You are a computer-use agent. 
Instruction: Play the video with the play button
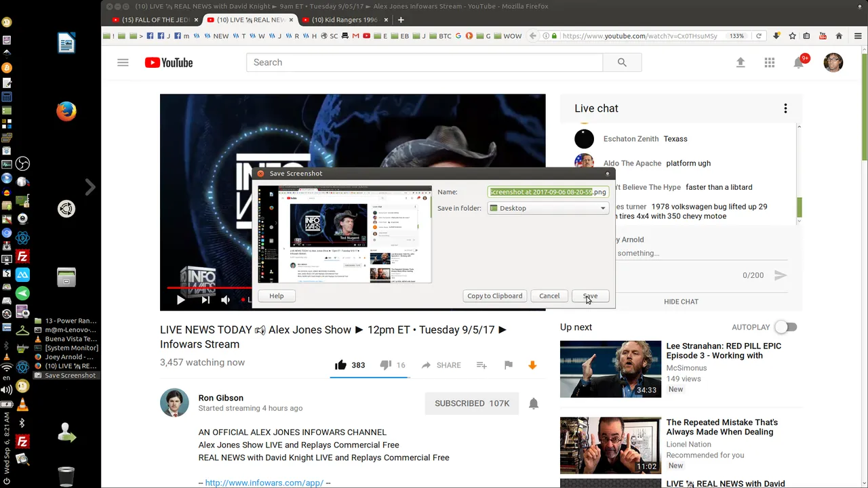(x=180, y=300)
